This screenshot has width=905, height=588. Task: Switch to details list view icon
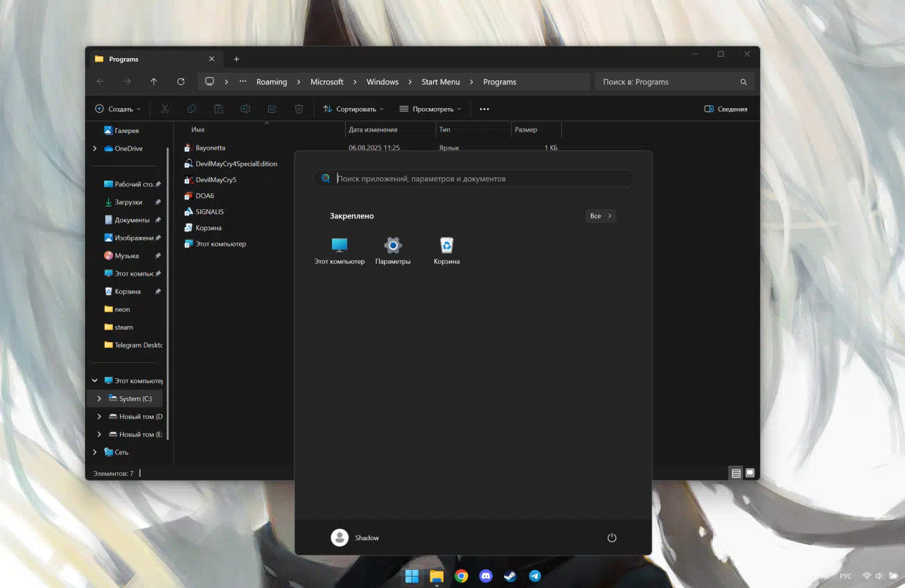click(x=736, y=473)
